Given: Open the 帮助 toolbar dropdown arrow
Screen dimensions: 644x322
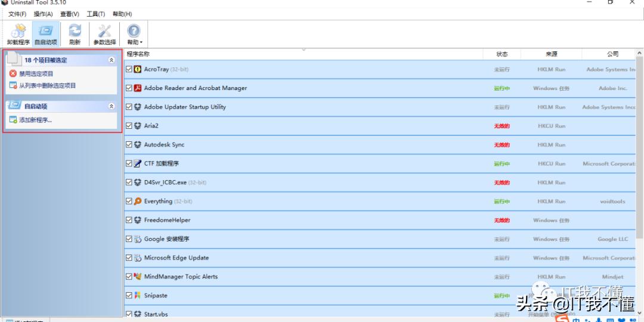Looking at the screenshot, I should 141,43.
